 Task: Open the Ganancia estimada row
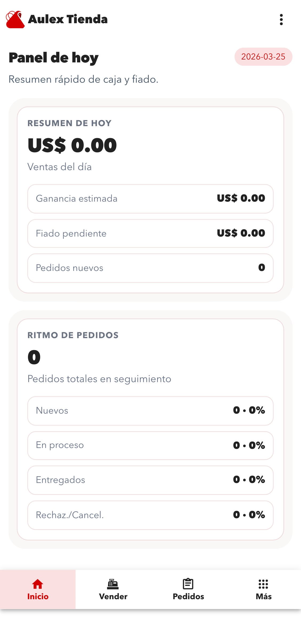point(150,199)
